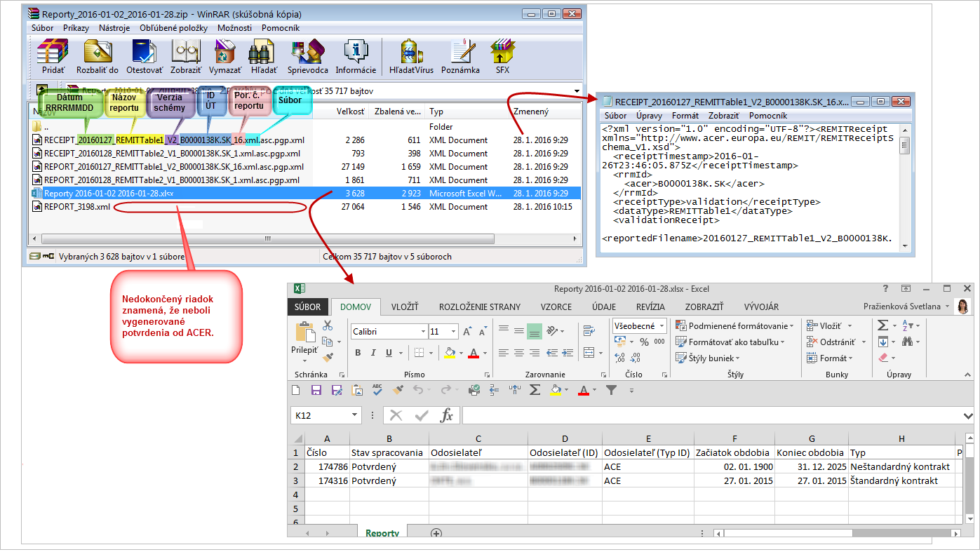Toggle left text alignment in Excel
The width and height of the screenshot is (980, 552).
click(504, 353)
